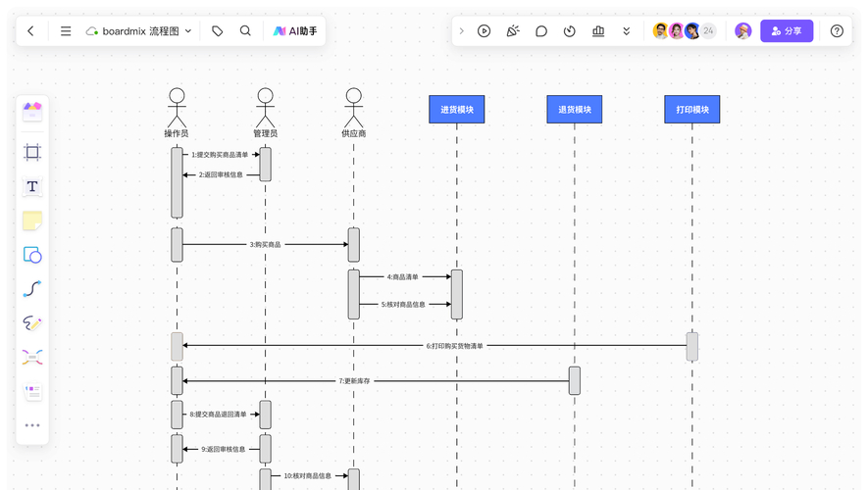
Task: Select the Frame tool in sidebar
Action: pos(32,152)
